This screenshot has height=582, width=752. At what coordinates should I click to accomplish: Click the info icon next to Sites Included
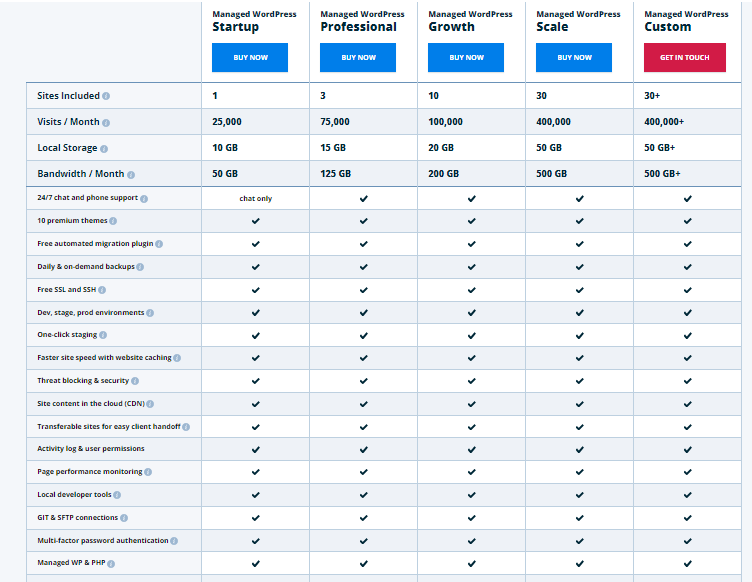click(106, 96)
